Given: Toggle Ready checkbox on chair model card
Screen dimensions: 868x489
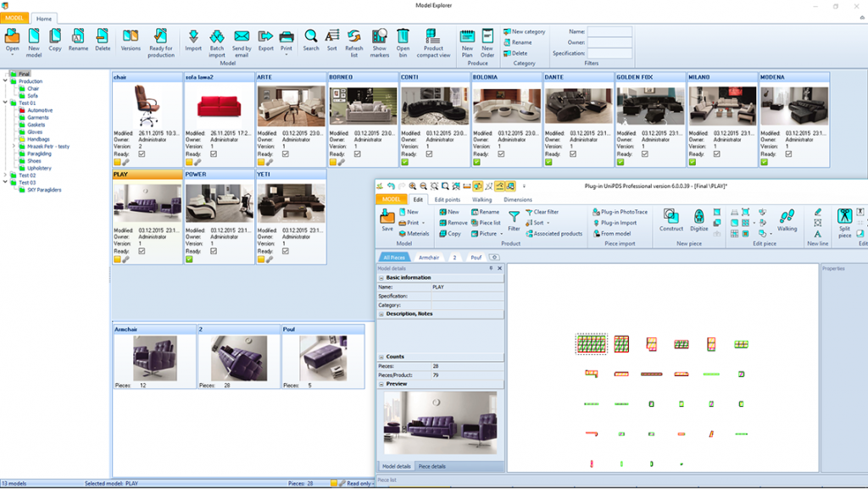Looking at the screenshot, I should [142, 154].
